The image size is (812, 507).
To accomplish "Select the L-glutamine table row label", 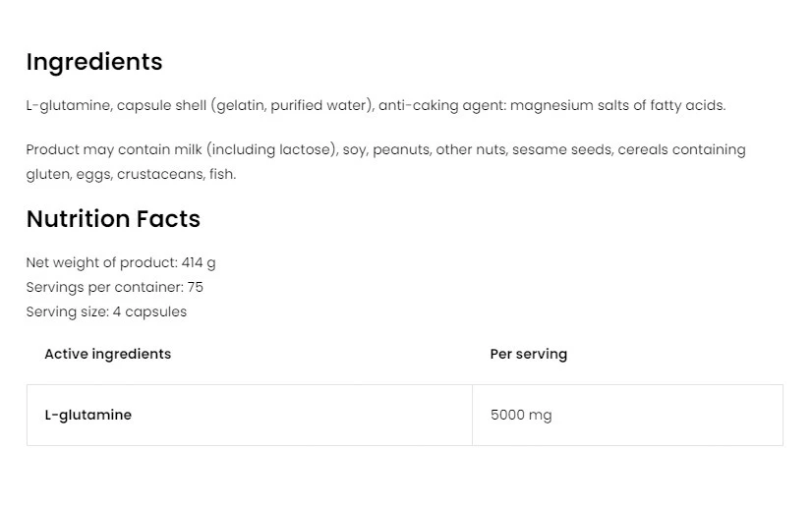I will [x=87, y=415].
